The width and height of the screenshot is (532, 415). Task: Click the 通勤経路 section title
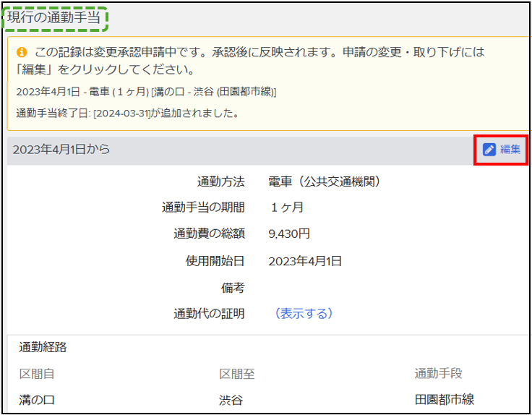[x=43, y=347]
